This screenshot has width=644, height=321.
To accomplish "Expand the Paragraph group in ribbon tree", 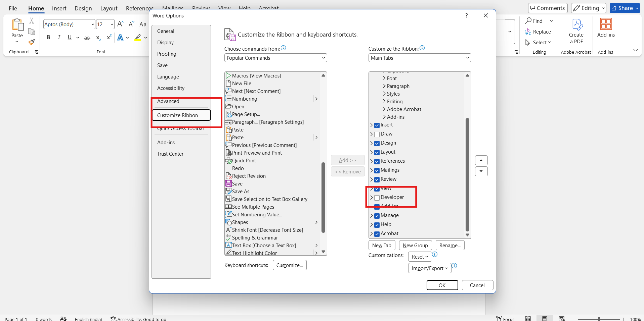I will click(384, 86).
